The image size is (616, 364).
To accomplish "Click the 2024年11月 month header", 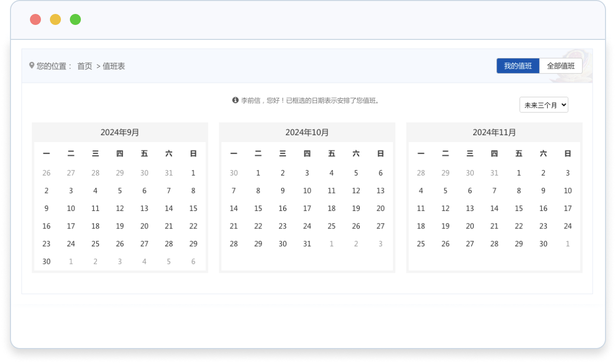I will (494, 132).
